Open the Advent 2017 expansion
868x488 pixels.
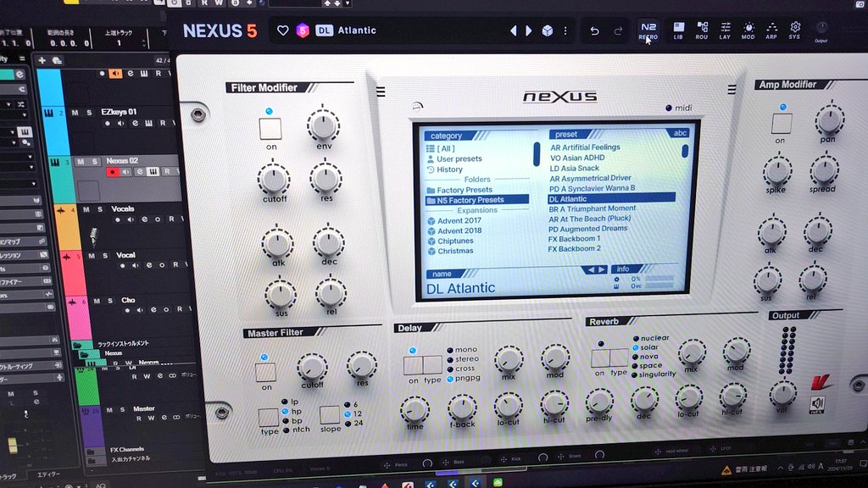pyautogui.click(x=454, y=221)
